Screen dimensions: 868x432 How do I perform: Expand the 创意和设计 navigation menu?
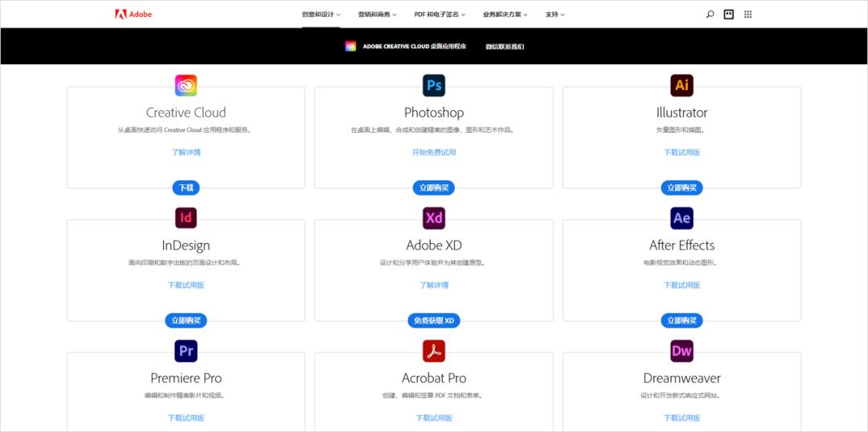(321, 14)
